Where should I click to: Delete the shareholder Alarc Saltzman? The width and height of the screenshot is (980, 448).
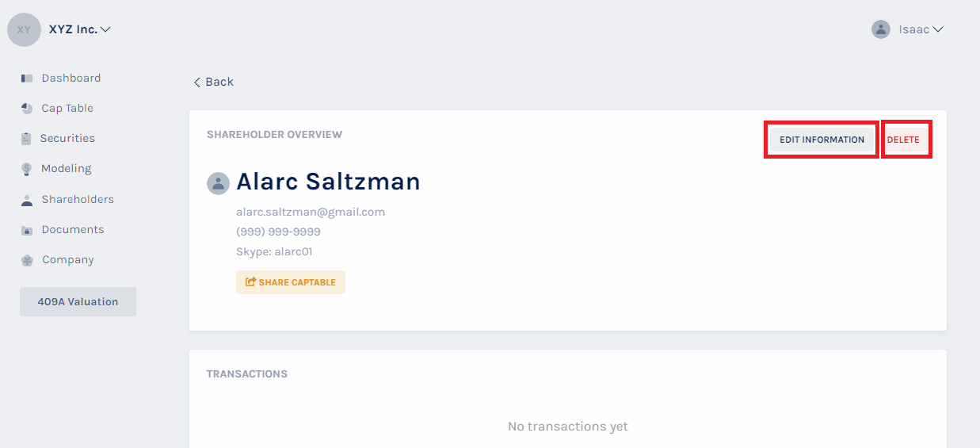[903, 140]
